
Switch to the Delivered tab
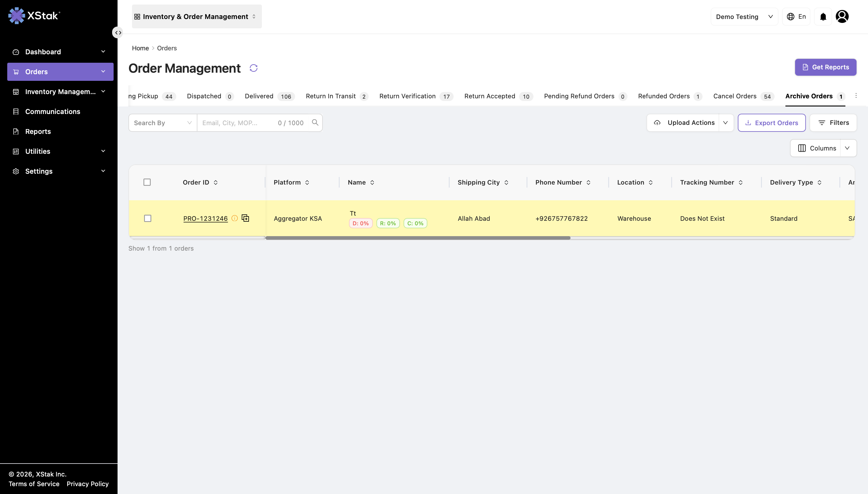coord(269,96)
